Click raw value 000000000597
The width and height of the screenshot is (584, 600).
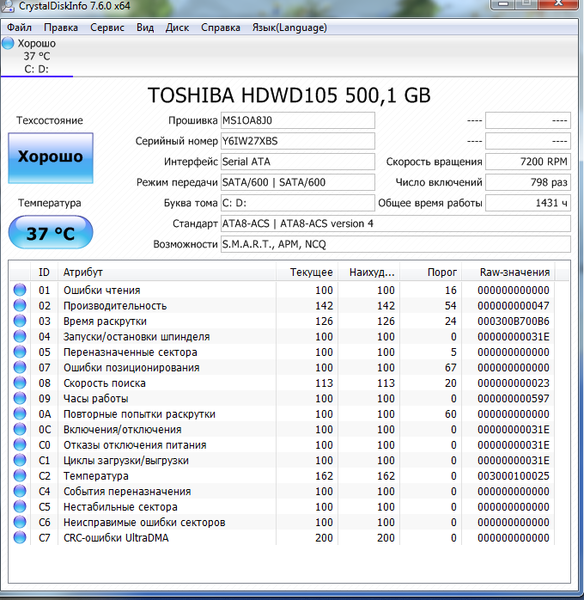pyautogui.click(x=513, y=399)
